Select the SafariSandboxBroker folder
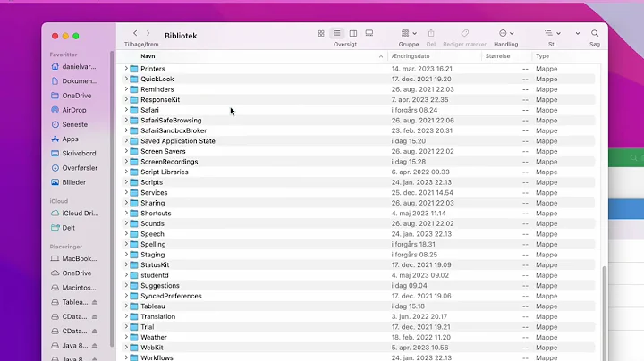Image resolution: width=644 pixels, height=361 pixels. pyautogui.click(x=359, y=130)
